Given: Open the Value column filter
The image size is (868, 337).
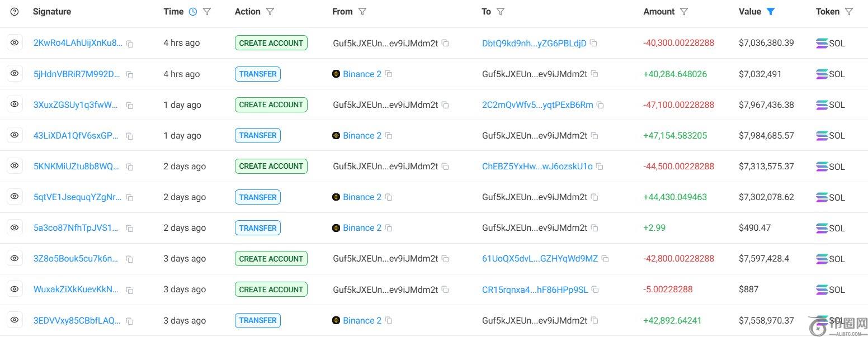Looking at the screenshot, I should (771, 12).
